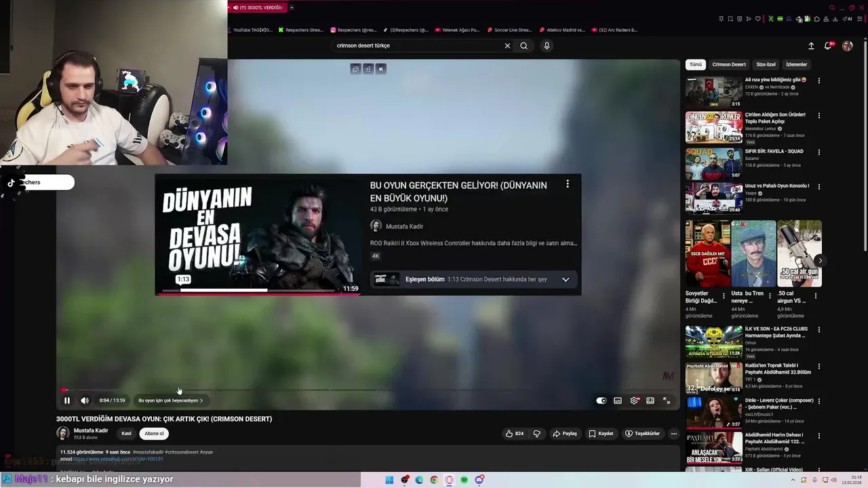This screenshot has height=488, width=868.
Task: Click the skip-next overlay icon above video
Action: coord(380,68)
